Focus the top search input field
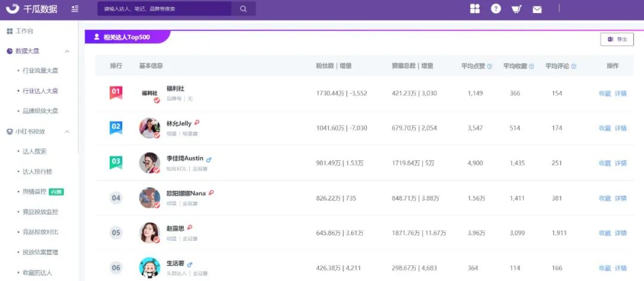 tap(165, 8)
